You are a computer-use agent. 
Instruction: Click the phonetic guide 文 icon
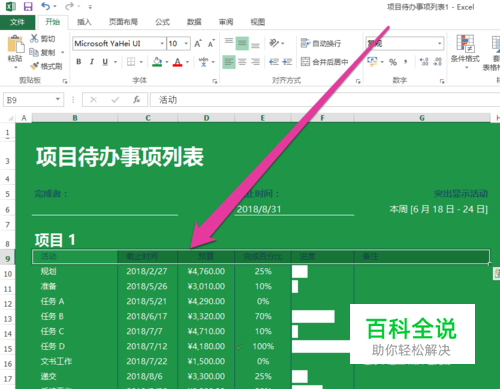(x=203, y=62)
